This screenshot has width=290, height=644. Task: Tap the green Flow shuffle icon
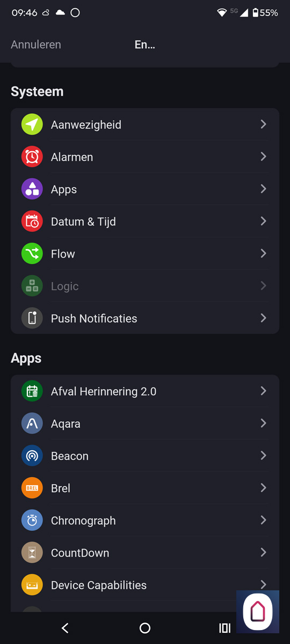(x=32, y=253)
